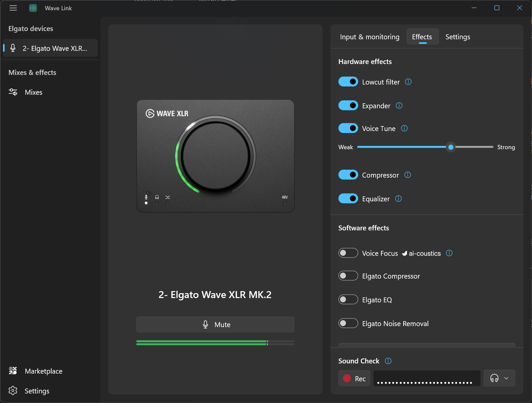Image resolution: width=532 pixels, height=403 pixels.
Task: Click the Mixes & effects section heading
Action: [32, 73]
